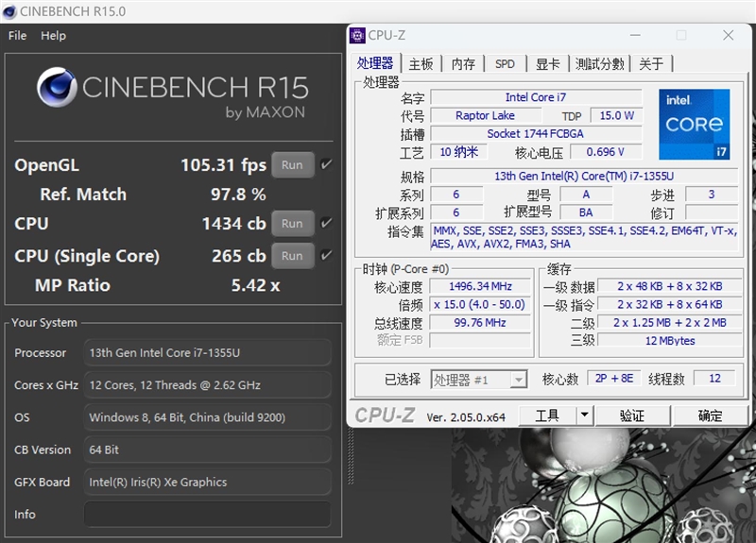The height and width of the screenshot is (543, 756).
Task: Run the CPU (Single Core) benchmark
Action: (292, 256)
